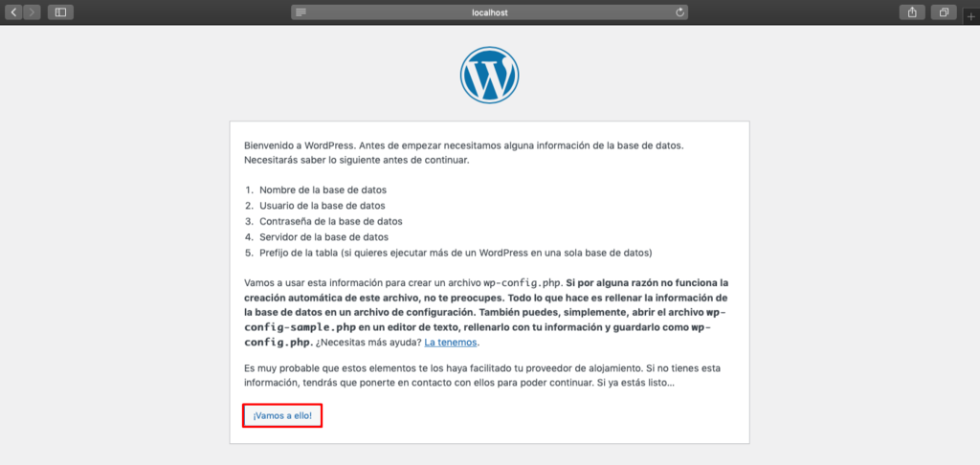Screen dimensions: 980x465
Task: Focus the localhost address bar
Action: tap(489, 11)
